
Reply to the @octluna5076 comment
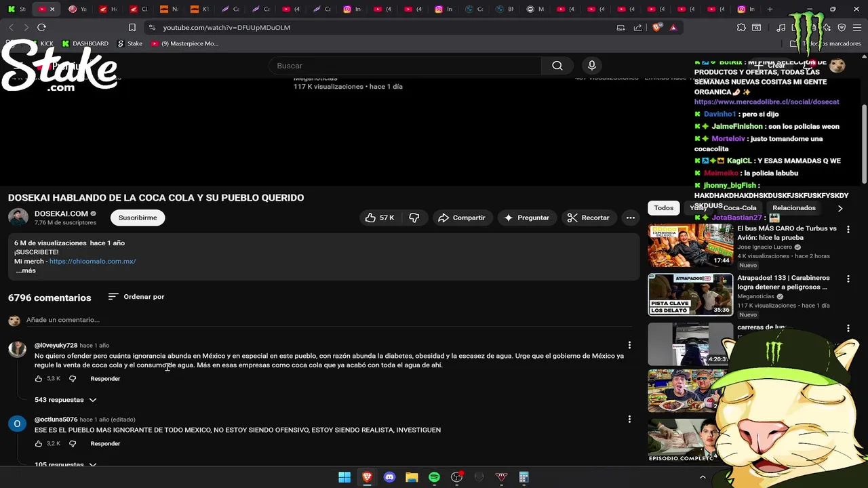[x=105, y=444]
